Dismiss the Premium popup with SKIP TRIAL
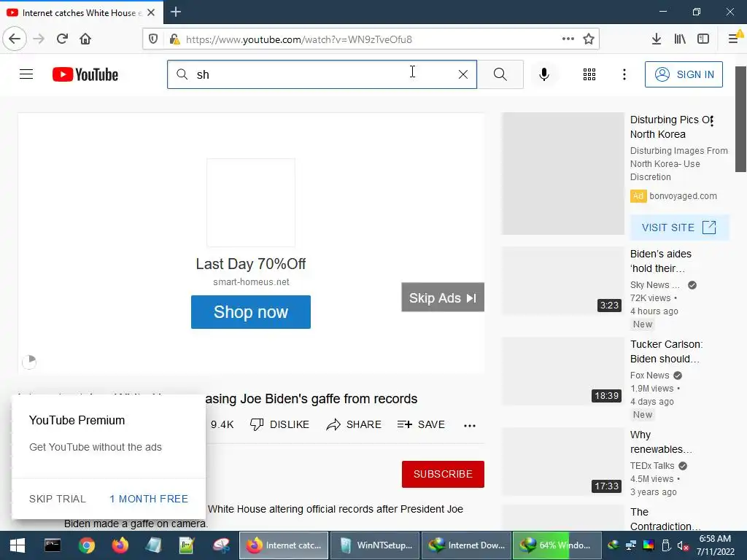Image resolution: width=747 pixels, height=560 pixels. (x=58, y=499)
